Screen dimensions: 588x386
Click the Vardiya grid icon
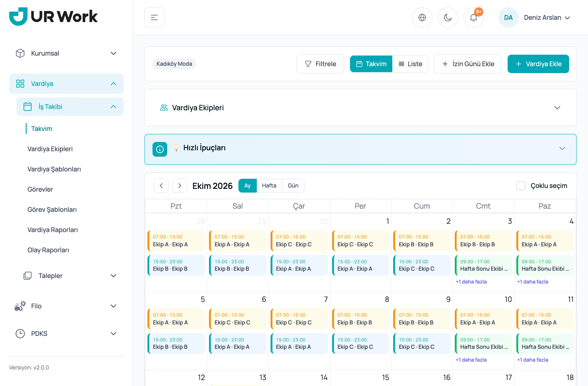tap(20, 84)
